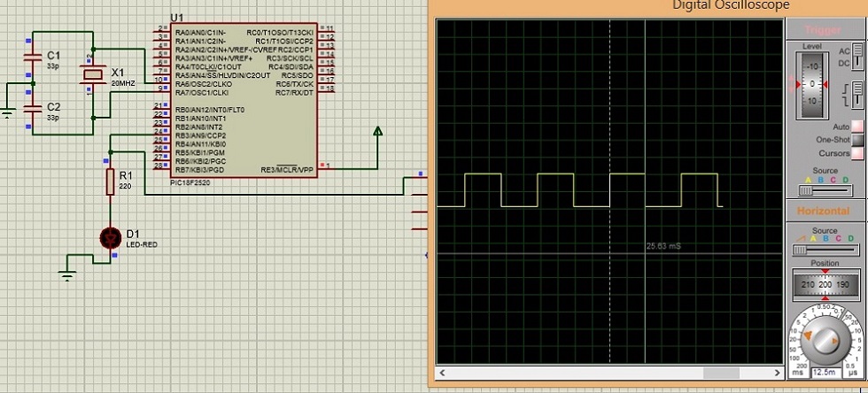Toggle the trigger edge polarity switch
The image size is (868, 393).
tap(856, 94)
